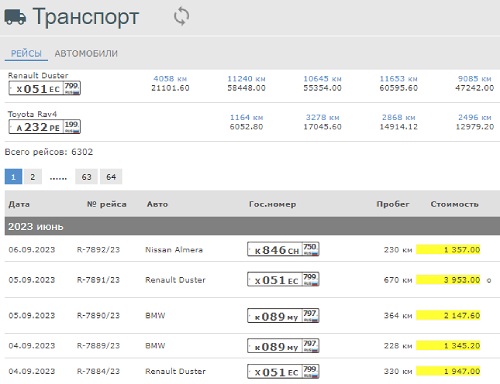Image resolution: width=500 pixels, height=384 pixels.
Task: Click the Пробег column header
Action: pyautogui.click(x=393, y=204)
